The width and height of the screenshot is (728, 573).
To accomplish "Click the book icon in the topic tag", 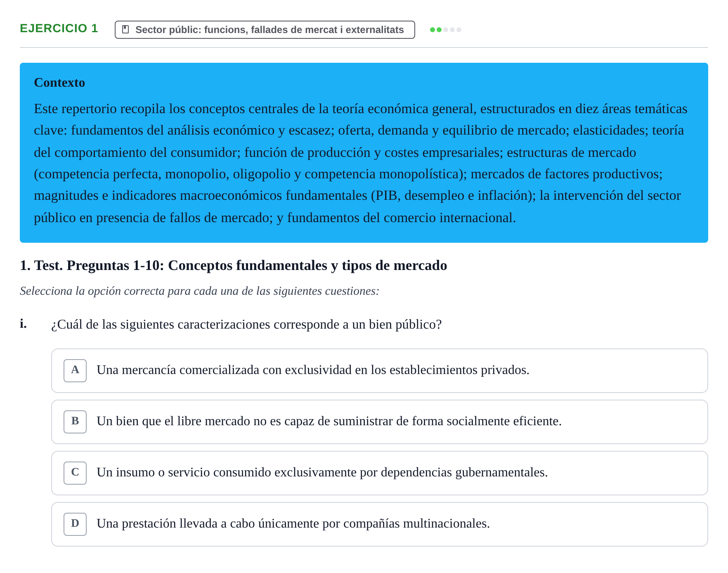I will [x=126, y=29].
